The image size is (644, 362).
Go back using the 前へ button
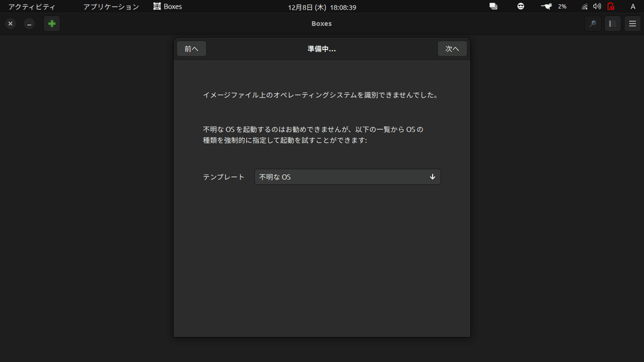click(191, 48)
